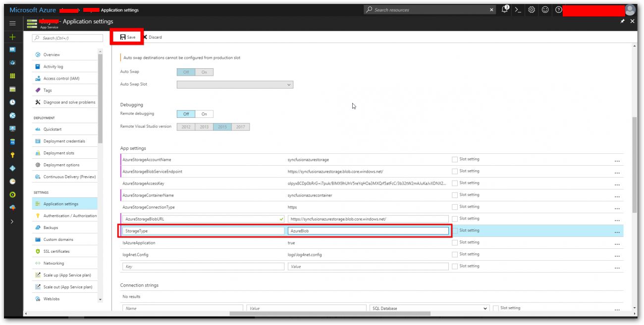This screenshot has height=325, width=644.
Task: Check Slot setting for StorageType
Action: [455, 231]
